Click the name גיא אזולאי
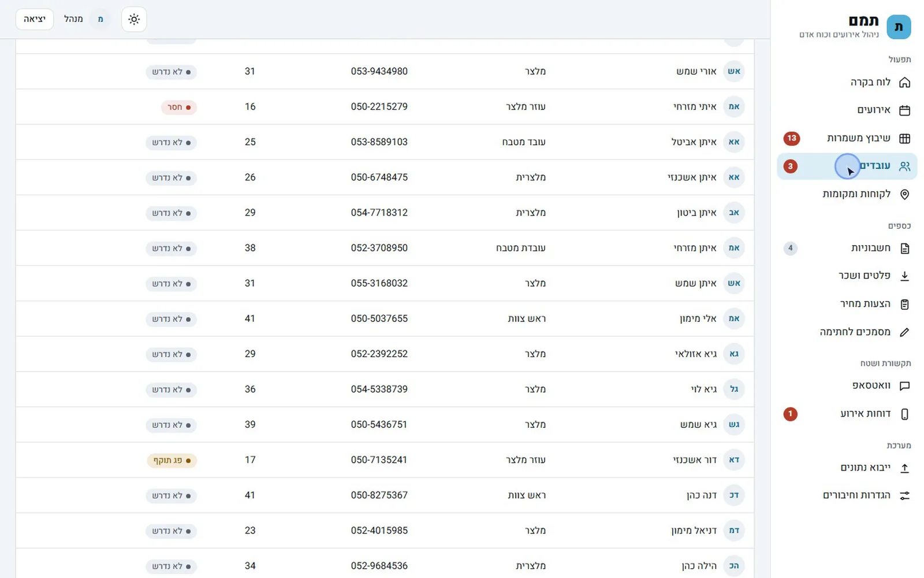924x578 pixels. [696, 354]
